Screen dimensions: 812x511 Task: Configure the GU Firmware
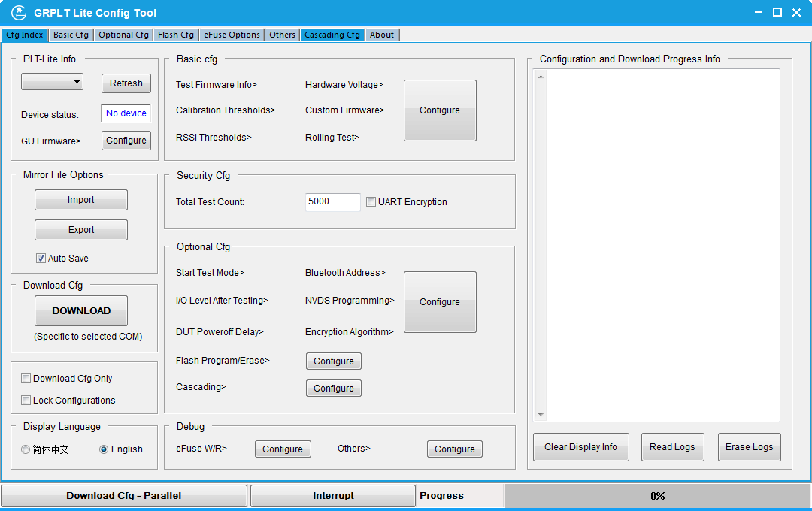pyautogui.click(x=126, y=141)
